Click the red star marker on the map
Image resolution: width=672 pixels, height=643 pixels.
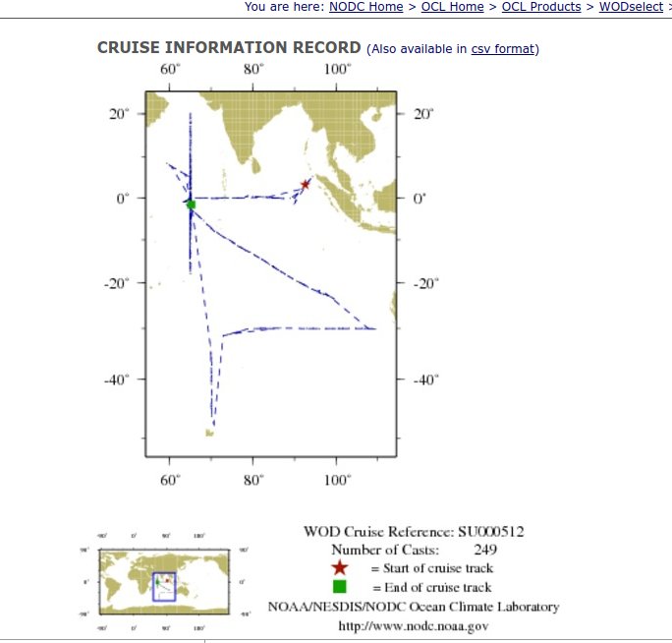point(306,184)
